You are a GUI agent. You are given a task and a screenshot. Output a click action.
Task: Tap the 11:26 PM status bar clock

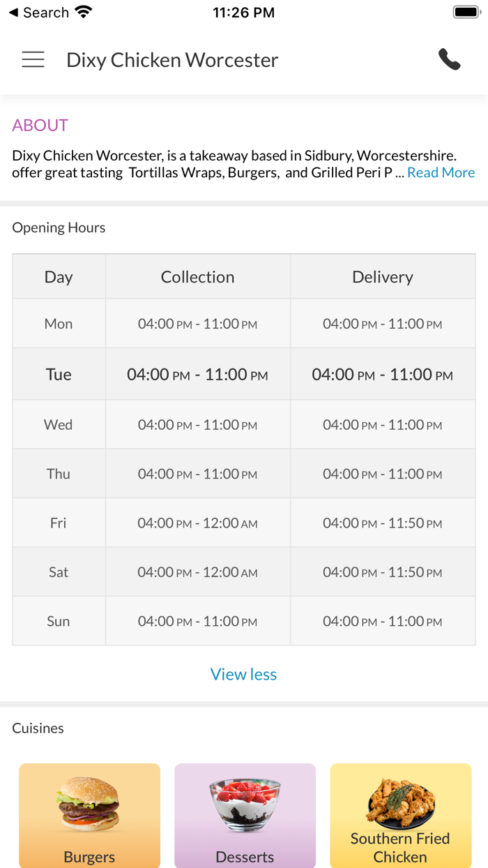tap(243, 13)
